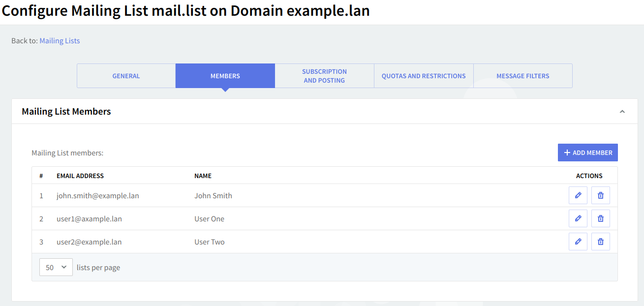Collapse the Mailing List Members panel
This screenshot has width=644, height=306.
coord(622,112)
